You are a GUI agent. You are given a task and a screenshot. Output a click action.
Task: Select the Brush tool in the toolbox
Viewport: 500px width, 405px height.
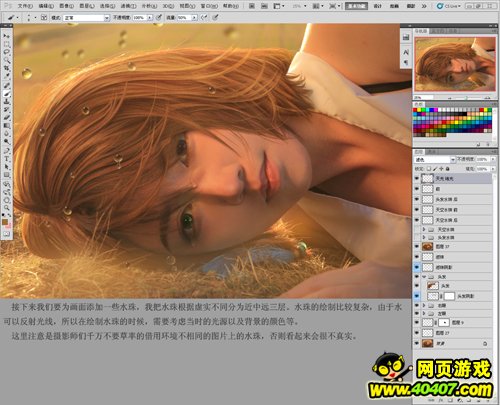7,94
